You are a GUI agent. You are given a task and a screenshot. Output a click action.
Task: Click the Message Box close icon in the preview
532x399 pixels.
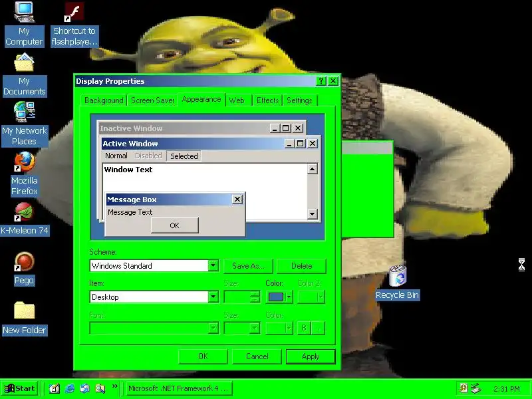[237, 199]
